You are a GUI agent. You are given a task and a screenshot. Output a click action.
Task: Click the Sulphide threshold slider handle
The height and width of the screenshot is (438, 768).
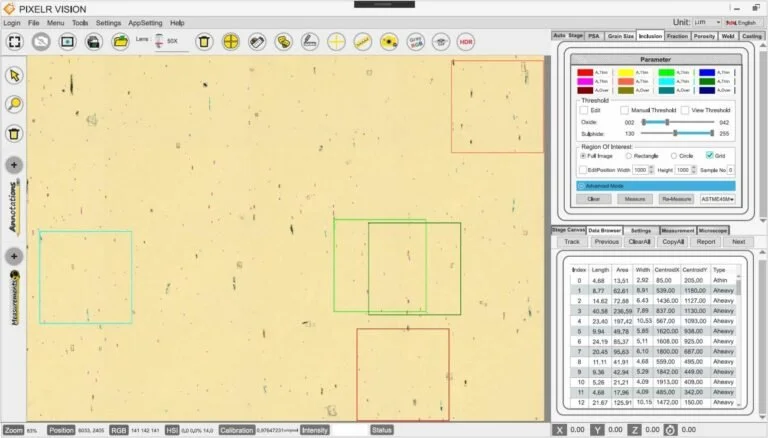675,133
